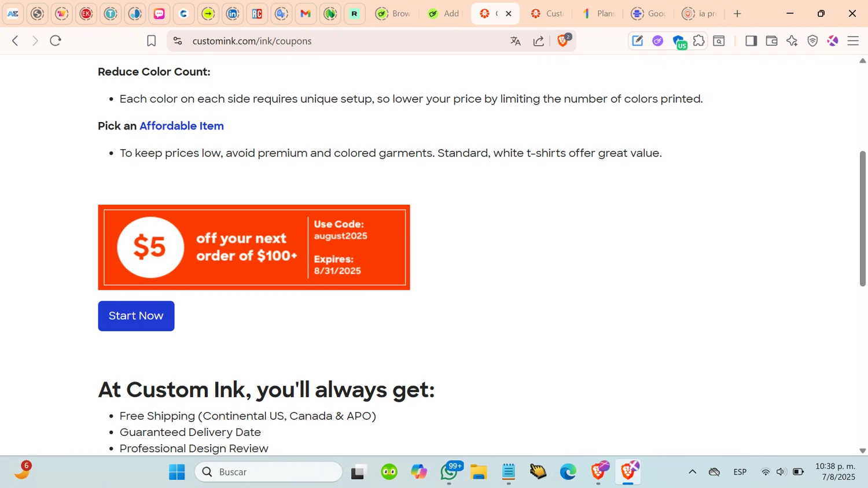The image size is (868, 488).
Task: Open the Wi-Fi network tray icon
Action: pyautogui.click(x=766, y=472)
